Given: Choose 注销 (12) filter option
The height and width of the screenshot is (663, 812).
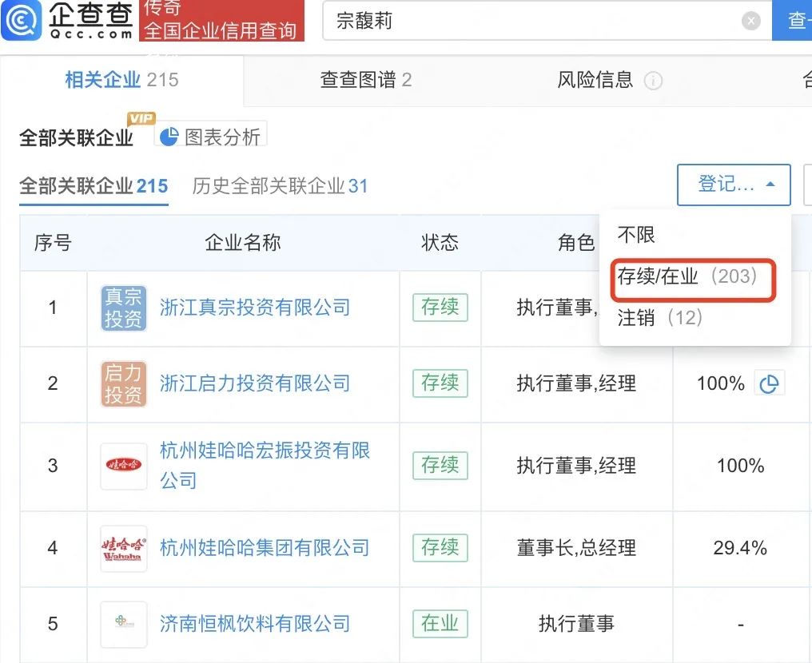Looking at the screenshot, I should pyautogui.click(x=660, y=318).
